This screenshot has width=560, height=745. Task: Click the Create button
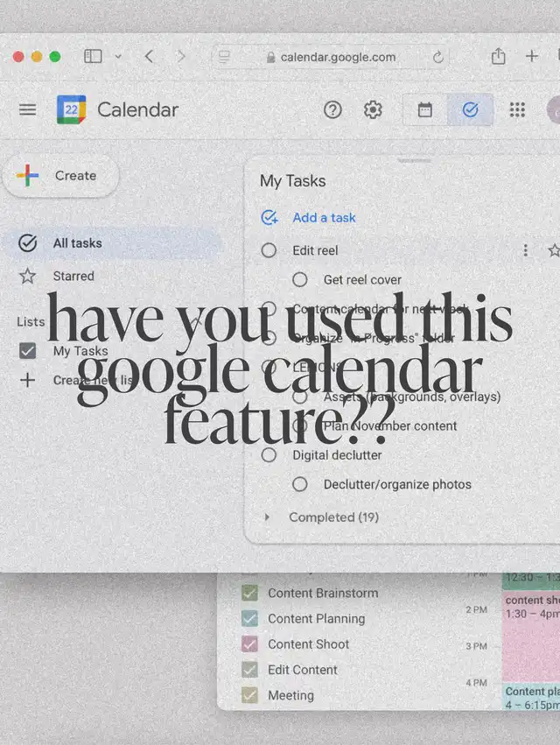pyautogui.click(x=59, y=175)
